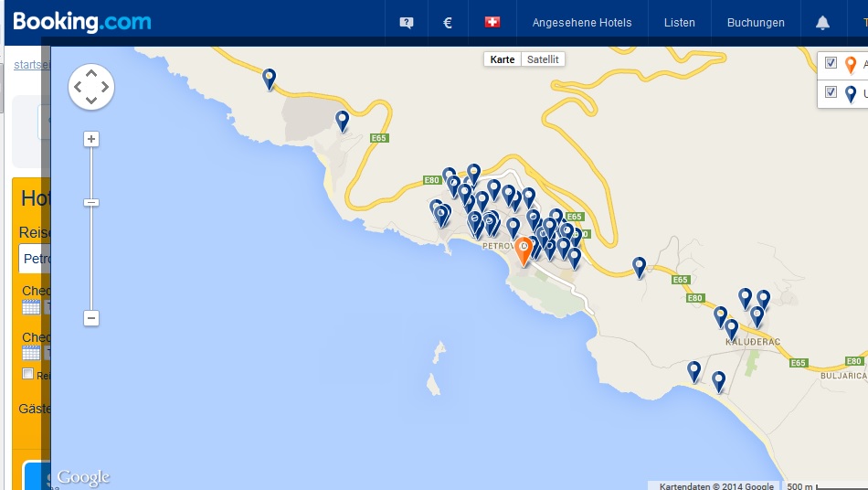The height and width of the screenshot is (490, 868).
Task: Go to Buchungen page
Action: (x=756, y=23)
